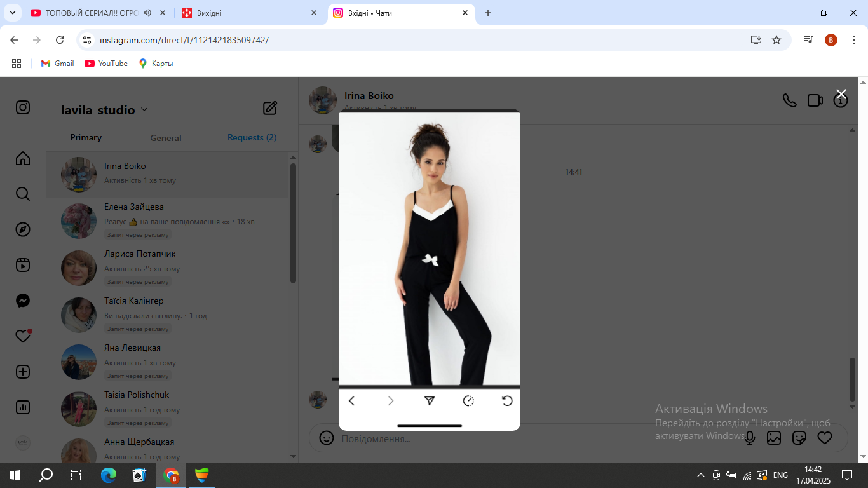Open the Explore compass icon

click(x=23, y=229)
